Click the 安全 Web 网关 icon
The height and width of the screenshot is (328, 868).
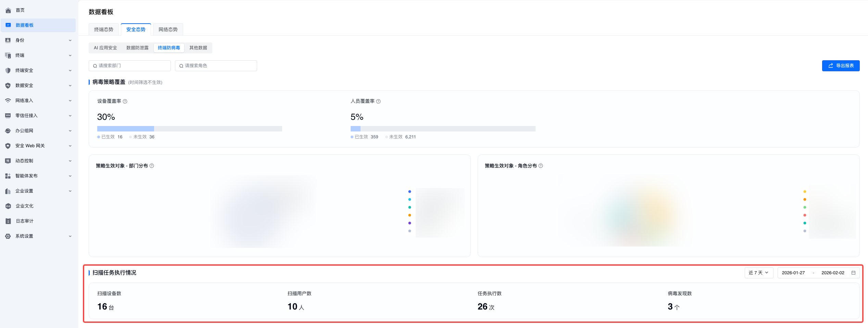(x=8, y=146)
